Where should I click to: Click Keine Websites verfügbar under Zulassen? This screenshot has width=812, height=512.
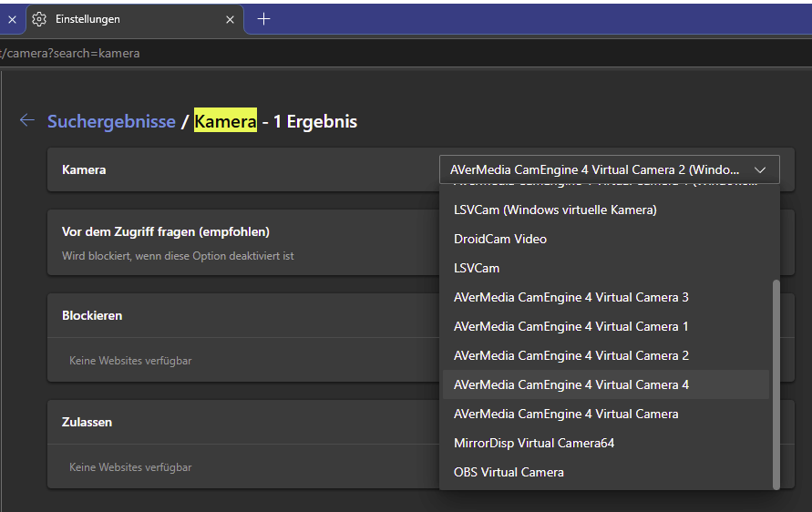[130, 467]
